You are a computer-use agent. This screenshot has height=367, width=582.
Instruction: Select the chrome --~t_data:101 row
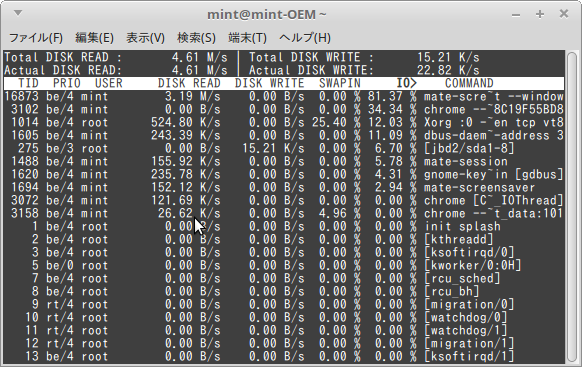pos(284,213)
